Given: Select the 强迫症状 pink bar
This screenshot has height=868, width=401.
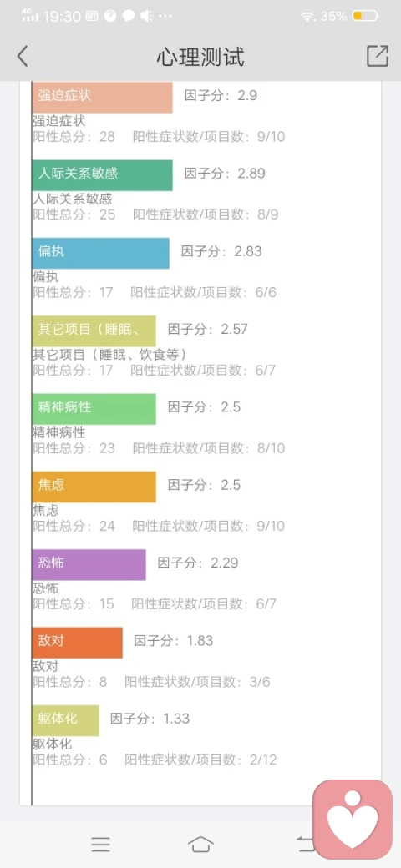Looking at the screenshot, I should tap(103, 98).
